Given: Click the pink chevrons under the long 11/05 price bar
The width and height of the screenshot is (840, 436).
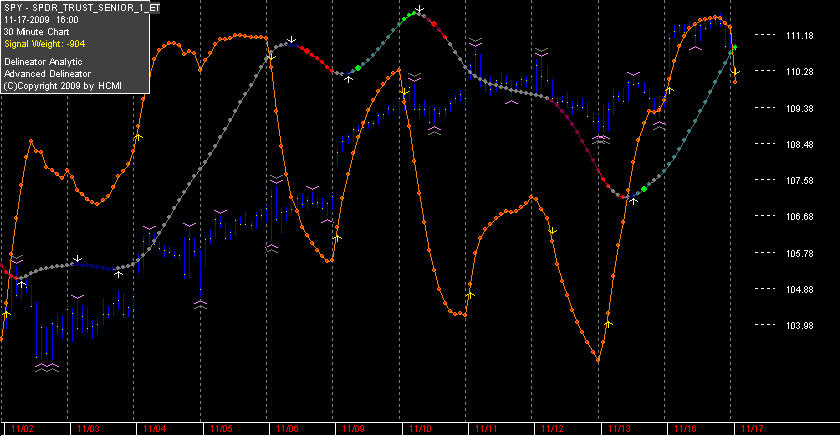Looking at the screenshot, I should [200, 304].
